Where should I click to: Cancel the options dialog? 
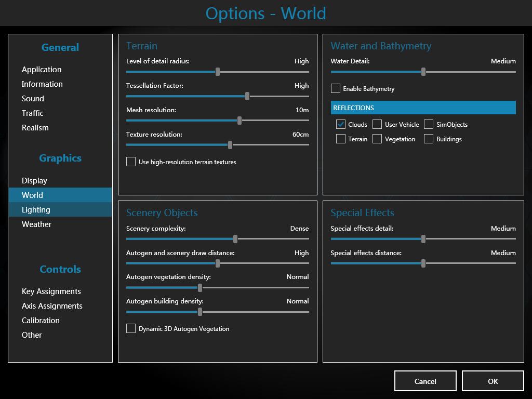(425, 381)
